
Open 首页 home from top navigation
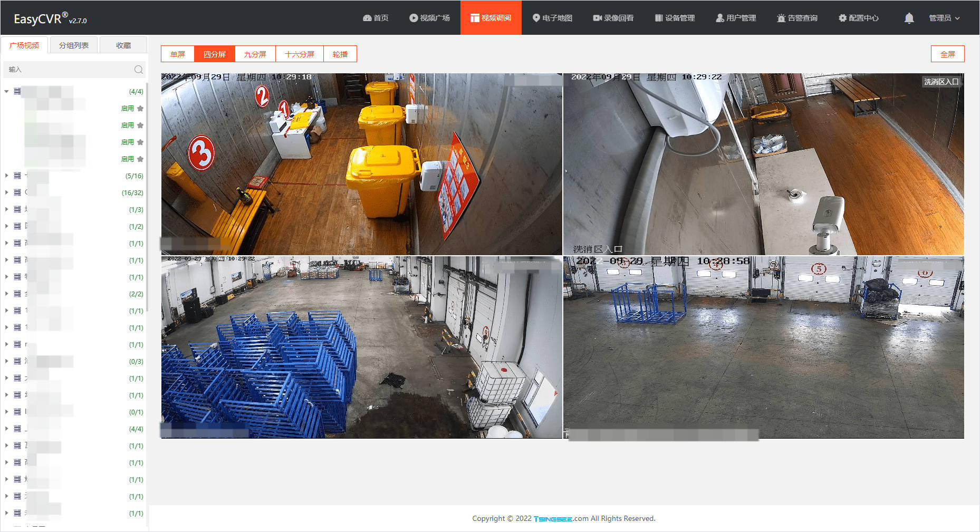pos(376,18)
